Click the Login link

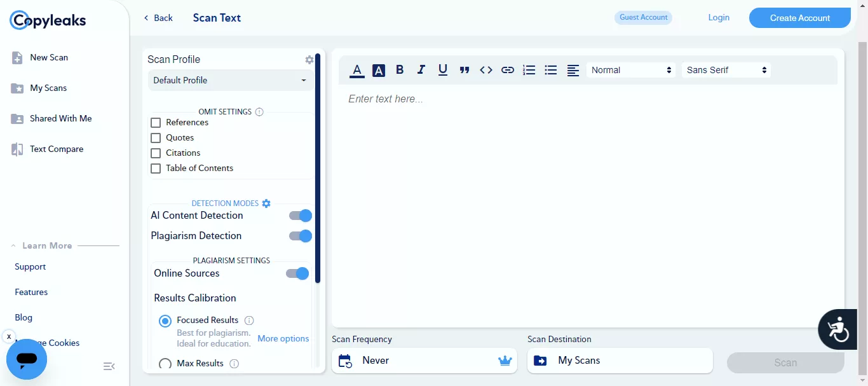pyautogui.click(x=719, y=18)
